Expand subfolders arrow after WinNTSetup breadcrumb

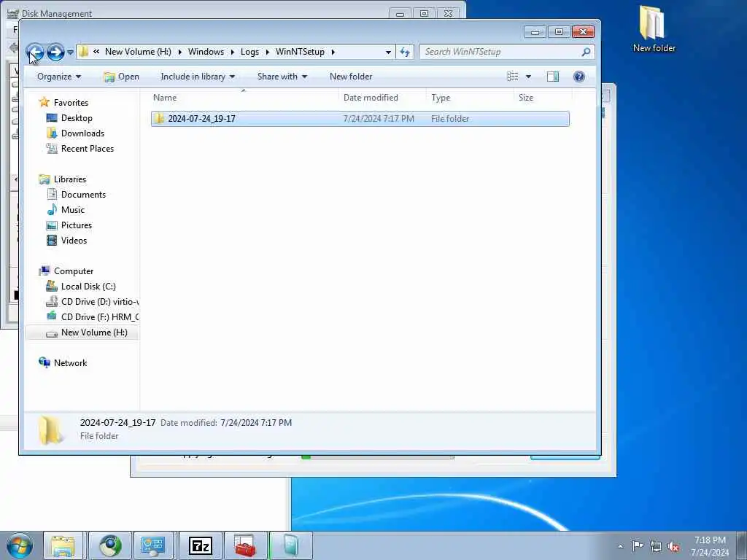tap(333, 52)
